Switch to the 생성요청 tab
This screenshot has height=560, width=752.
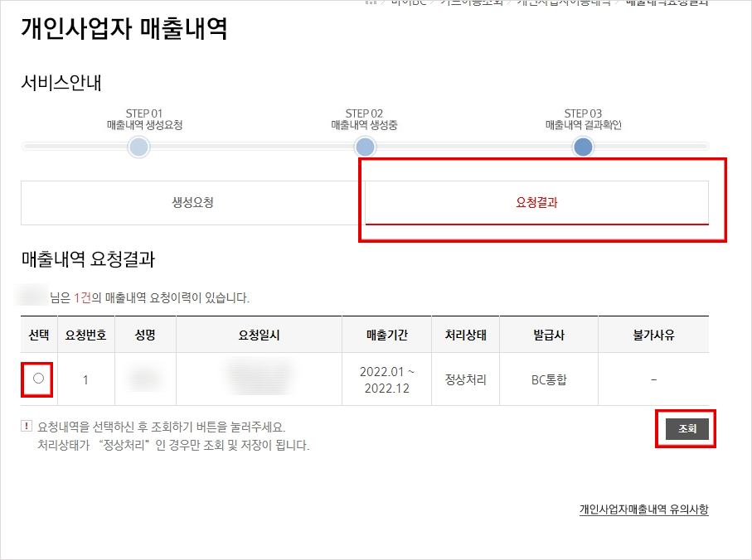pos(193,203)
